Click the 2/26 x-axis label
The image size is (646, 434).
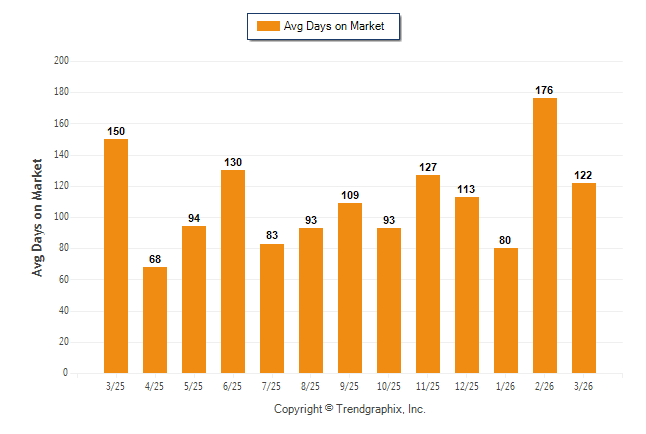(x=545, y=386)
